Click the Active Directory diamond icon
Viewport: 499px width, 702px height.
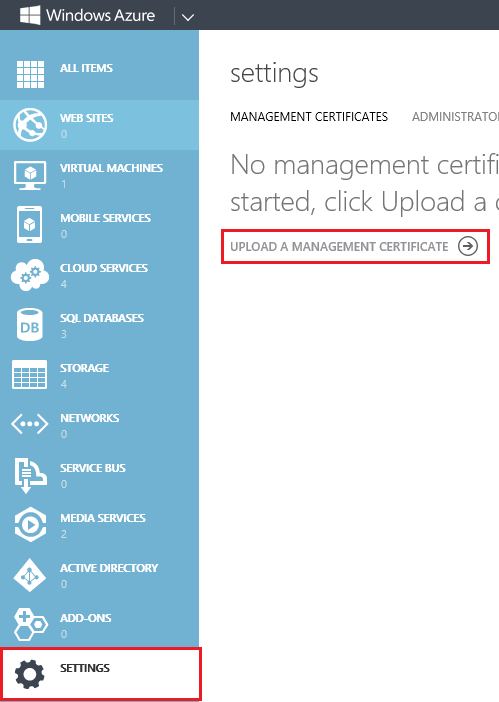pos(30,575)
